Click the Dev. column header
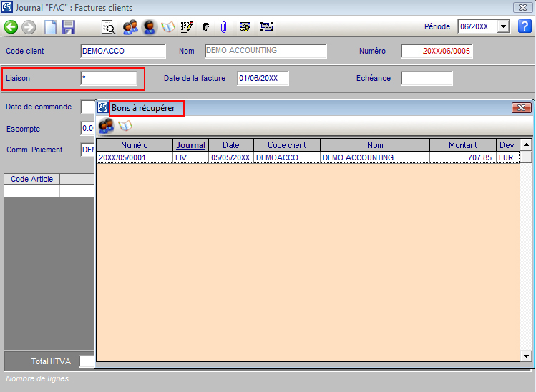This screenshot has height=392, width=536. 507,145
